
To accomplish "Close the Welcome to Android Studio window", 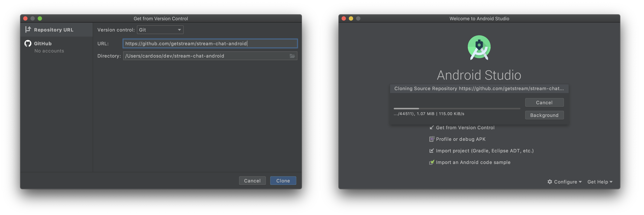I will click(344, 18).
